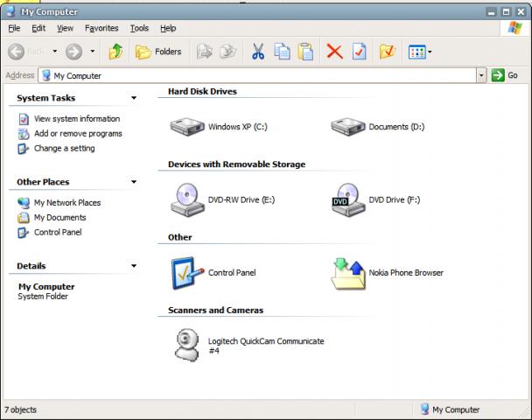
Task: Open the Help menu
Action: (x=168, y=28)
